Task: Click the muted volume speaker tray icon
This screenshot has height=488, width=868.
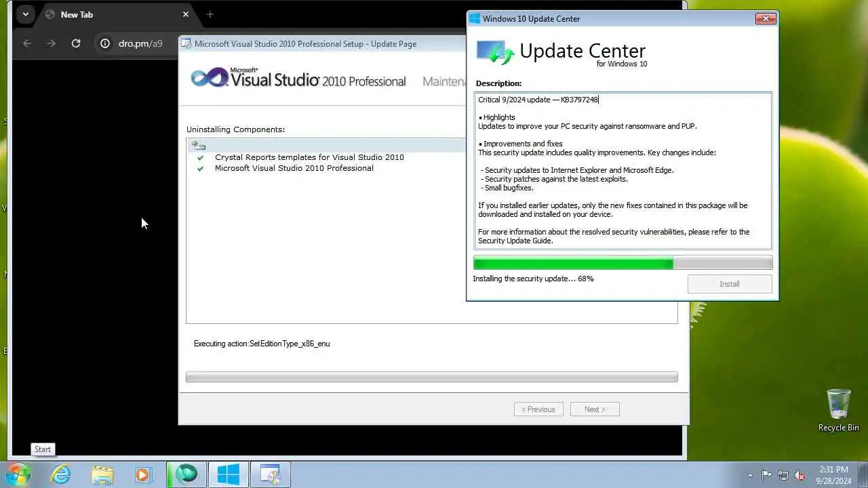Action: pyautogui.click(x=800, y=475)
